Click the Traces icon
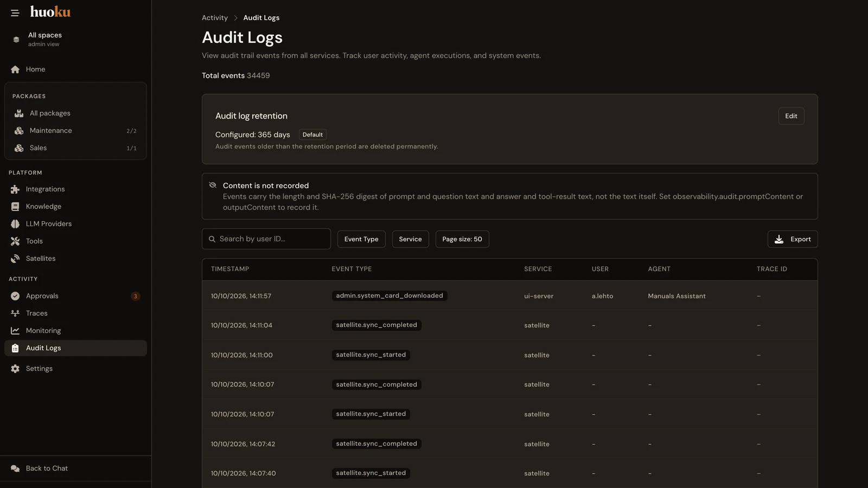Viewport: 868px width, 488px height. [x=15, y=313]
